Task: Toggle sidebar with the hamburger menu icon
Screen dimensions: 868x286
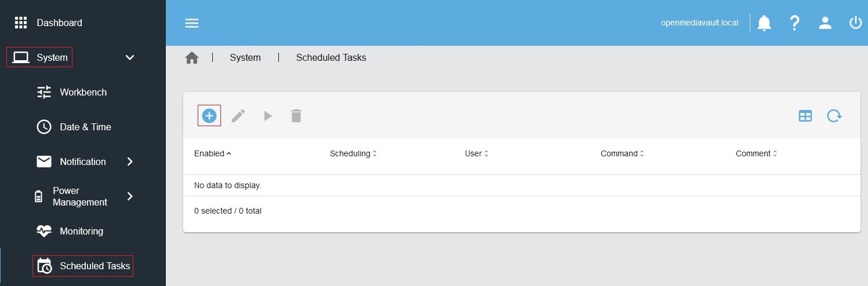Action: pyautogui.click(x=192, y=23)
